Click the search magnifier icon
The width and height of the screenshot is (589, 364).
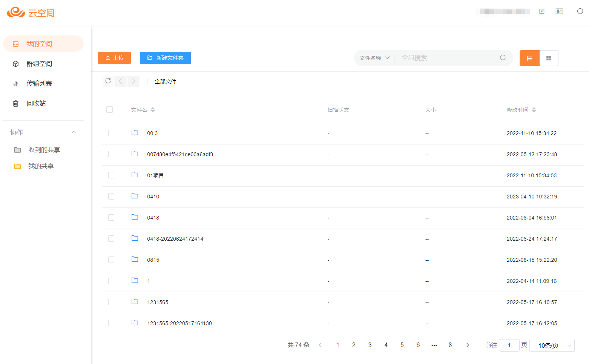(503, 58)
